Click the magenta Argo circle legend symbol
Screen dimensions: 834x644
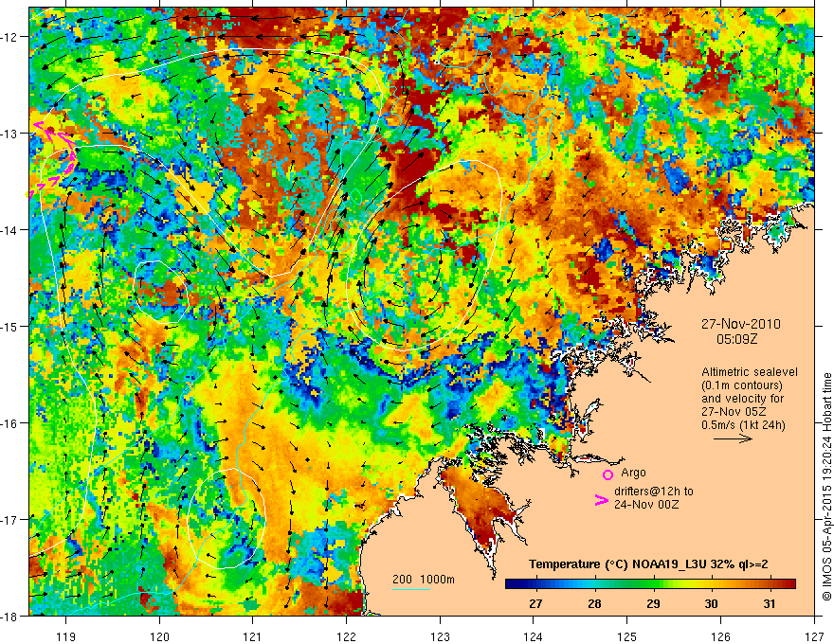tap(607, 474)
